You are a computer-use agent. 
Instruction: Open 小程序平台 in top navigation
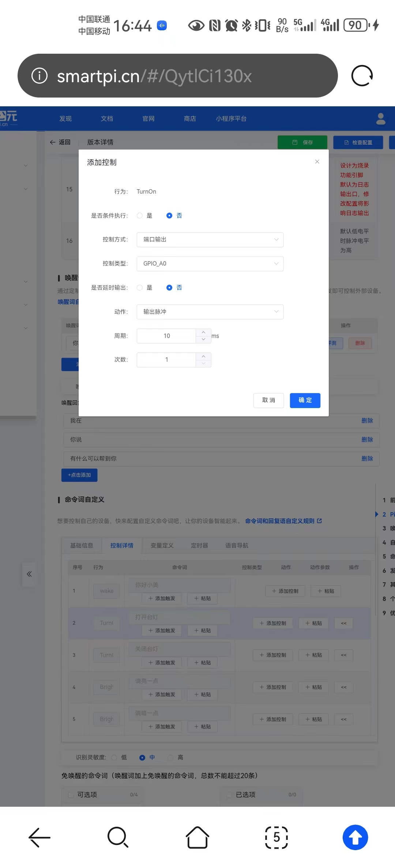coord(231,119)
